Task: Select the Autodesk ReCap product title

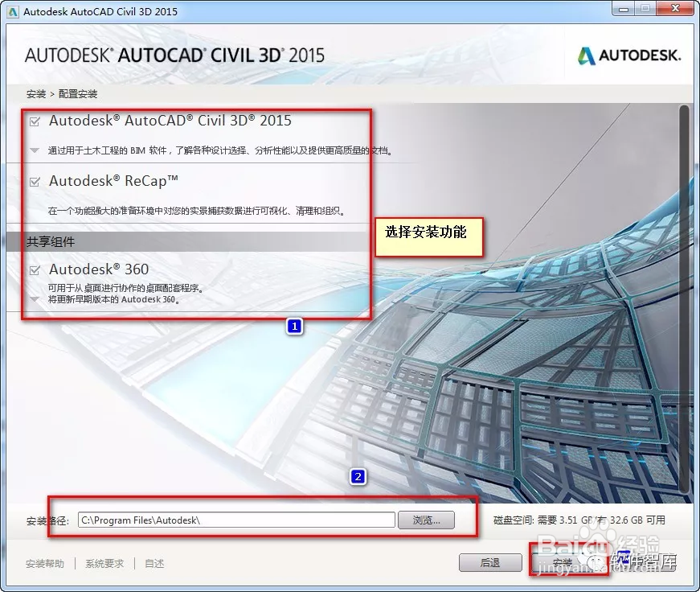Action: point(113,181)
